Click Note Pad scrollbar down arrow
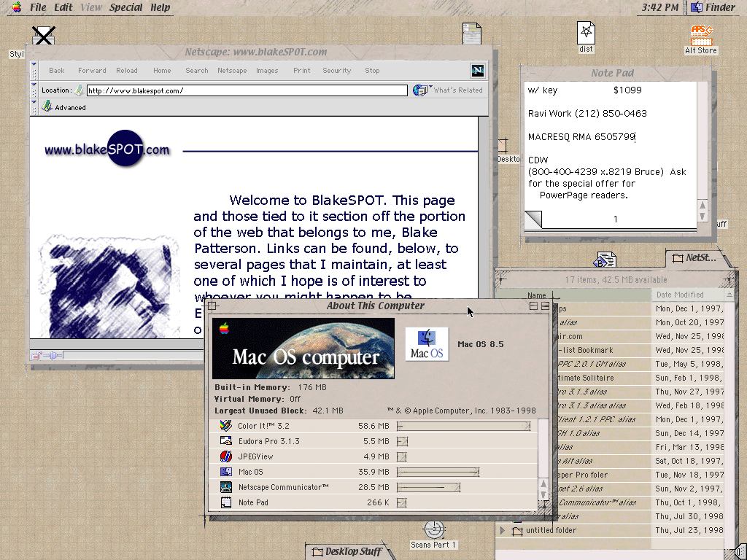Image resolution: width=747 pixels, height=560 pixels. (x=703, y=217)
